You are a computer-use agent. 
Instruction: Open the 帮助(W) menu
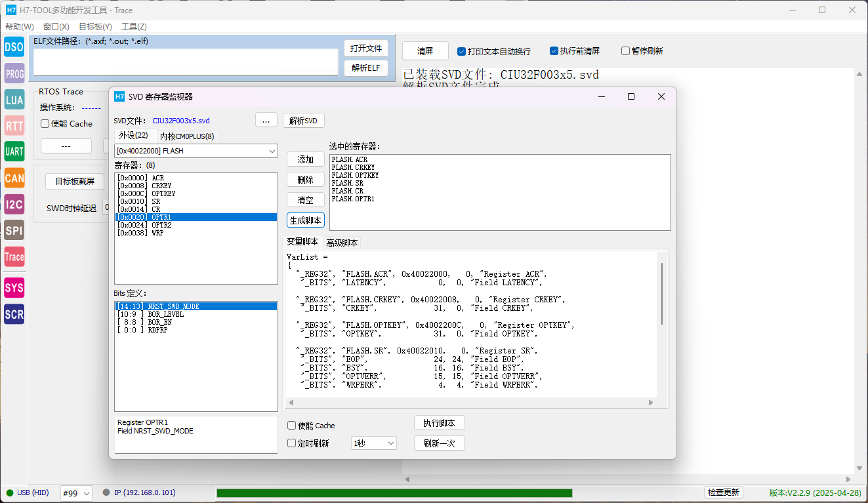[20, 27]
